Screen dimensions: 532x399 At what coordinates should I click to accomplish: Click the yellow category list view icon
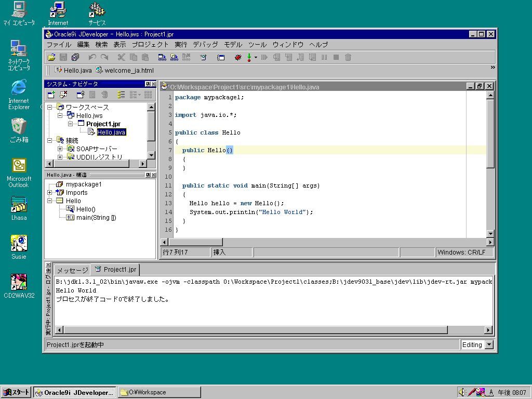121,95
